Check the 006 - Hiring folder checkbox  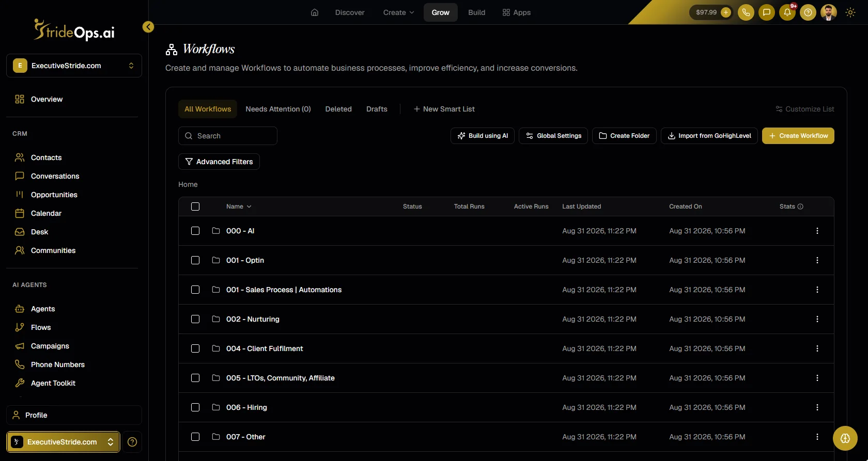tap(195, 407)
